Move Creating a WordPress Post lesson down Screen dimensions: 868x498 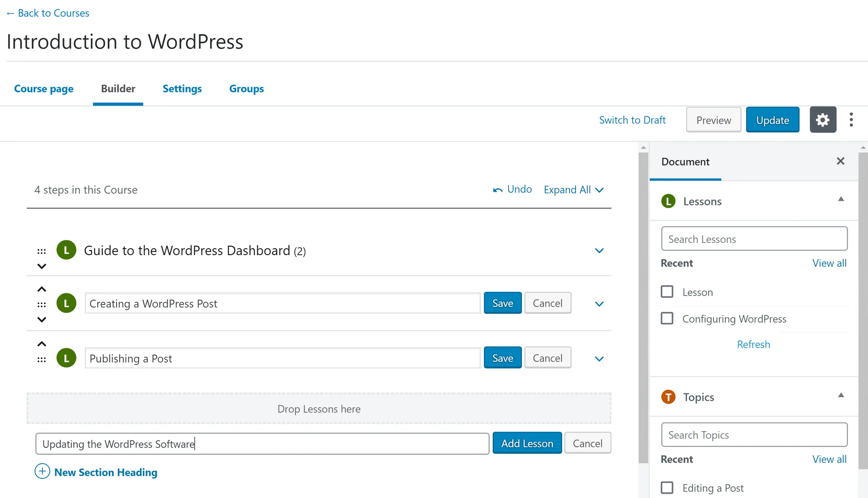click(x=42, y=319)
